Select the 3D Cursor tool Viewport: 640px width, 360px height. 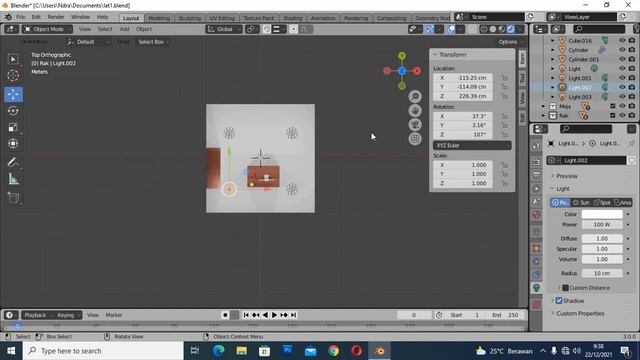tap(13, 76)
